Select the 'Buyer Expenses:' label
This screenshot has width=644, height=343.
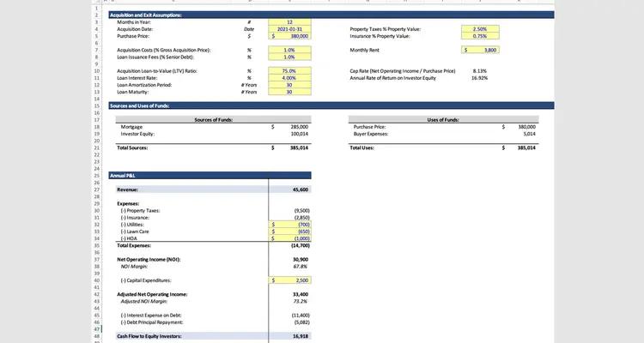[x=370, y=134]
